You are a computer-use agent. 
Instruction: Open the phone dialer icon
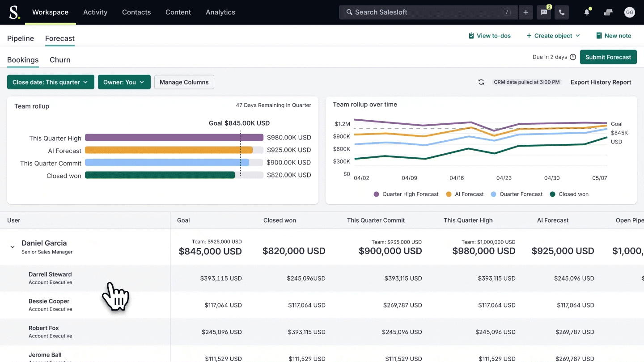click(x=562, y=13)
